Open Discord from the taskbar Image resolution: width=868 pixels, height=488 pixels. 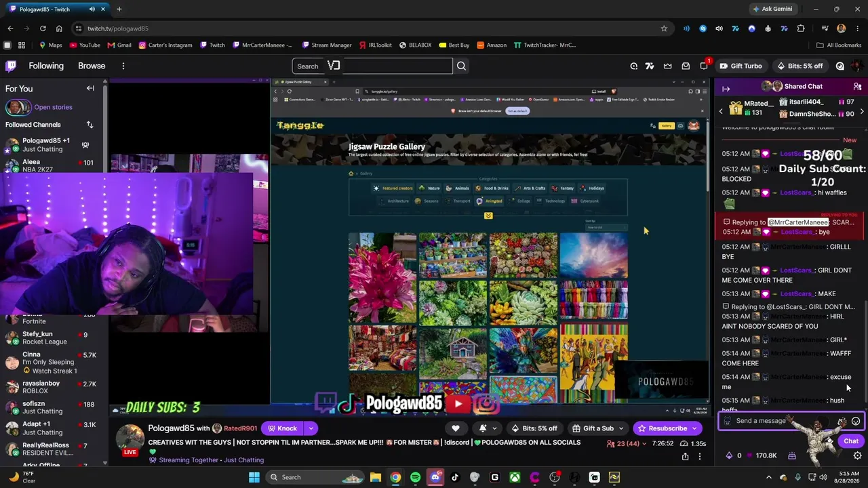click(x=435, y=477)
